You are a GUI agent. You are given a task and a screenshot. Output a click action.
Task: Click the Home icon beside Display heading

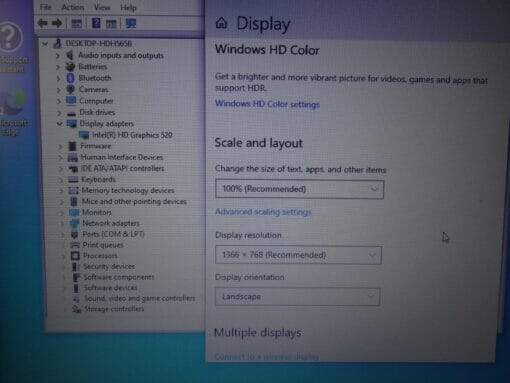[221, 23]
